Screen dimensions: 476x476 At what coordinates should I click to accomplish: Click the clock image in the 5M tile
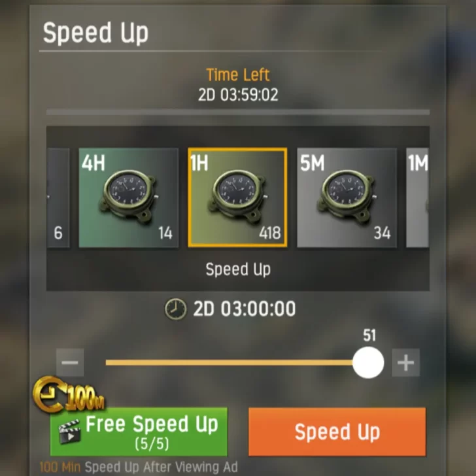(347, 196)
